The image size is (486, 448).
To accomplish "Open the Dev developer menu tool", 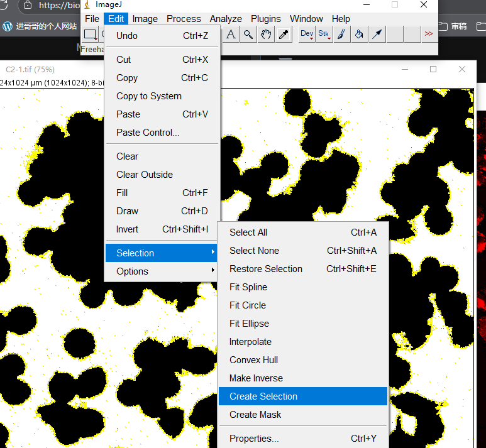I will click(307, 34).
